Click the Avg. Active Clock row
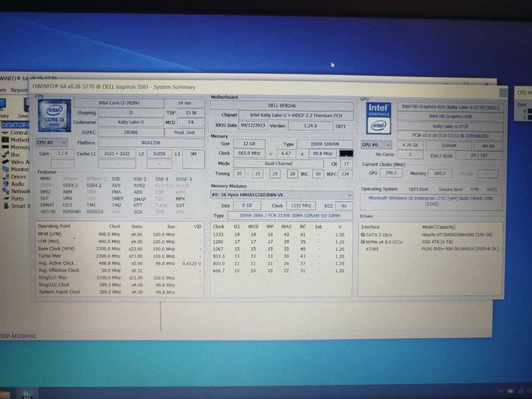The width and height of the screenshot is (532, 399). pyautogui.click(x=120, y=263)
